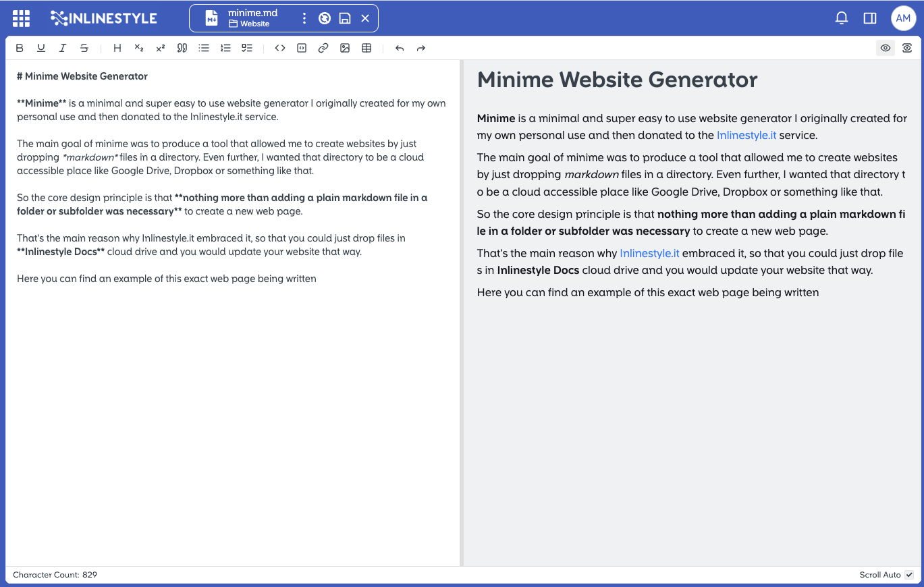Apply italic formatting
The height and width of the screenshot is (587, 924).
pyautogui.click(x=63, y=48)
